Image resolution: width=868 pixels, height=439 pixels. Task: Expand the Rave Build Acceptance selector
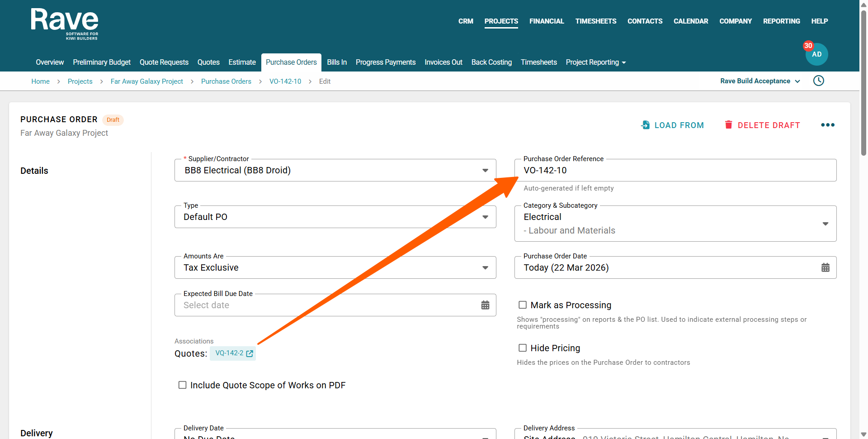pos(759,81)
